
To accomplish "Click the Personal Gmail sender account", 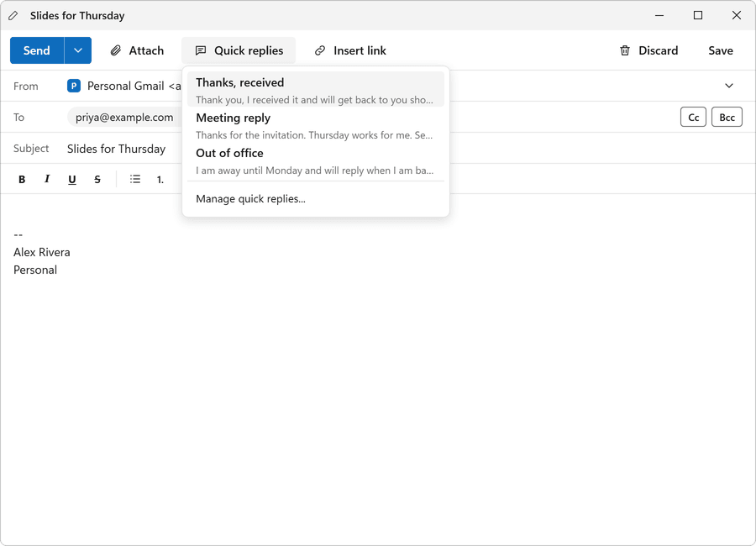I will 124,86.
